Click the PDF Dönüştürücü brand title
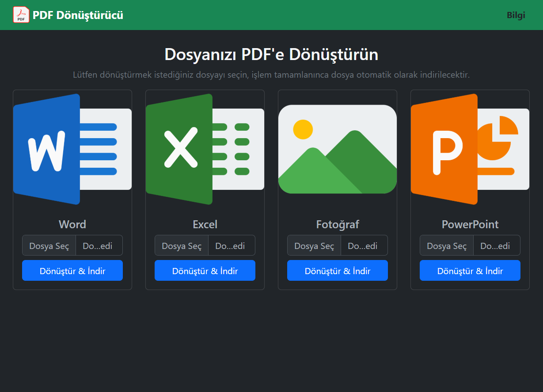The height and width of the screenshot is (392, 543). point(78,15)
